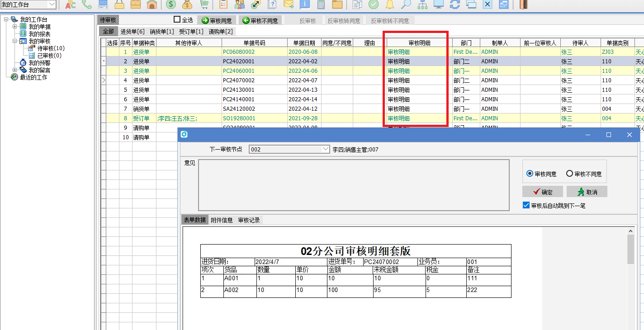Click the magnifier search toolbar icon

click(406, 5)
